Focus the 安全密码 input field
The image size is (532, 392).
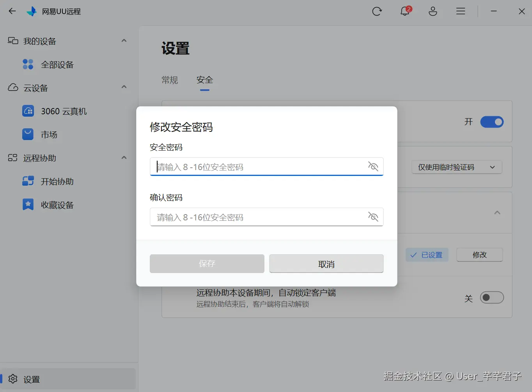[x=267, y=167]
